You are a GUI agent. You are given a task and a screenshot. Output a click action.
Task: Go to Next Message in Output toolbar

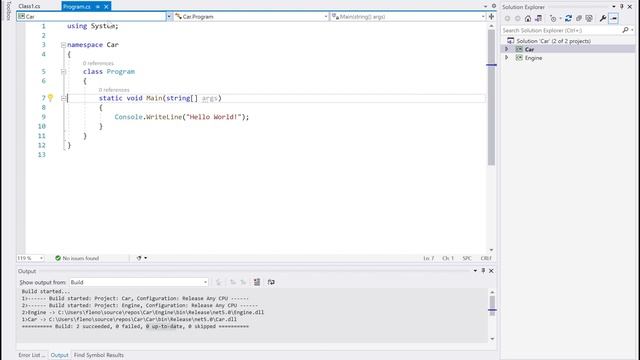coord(243,282)
